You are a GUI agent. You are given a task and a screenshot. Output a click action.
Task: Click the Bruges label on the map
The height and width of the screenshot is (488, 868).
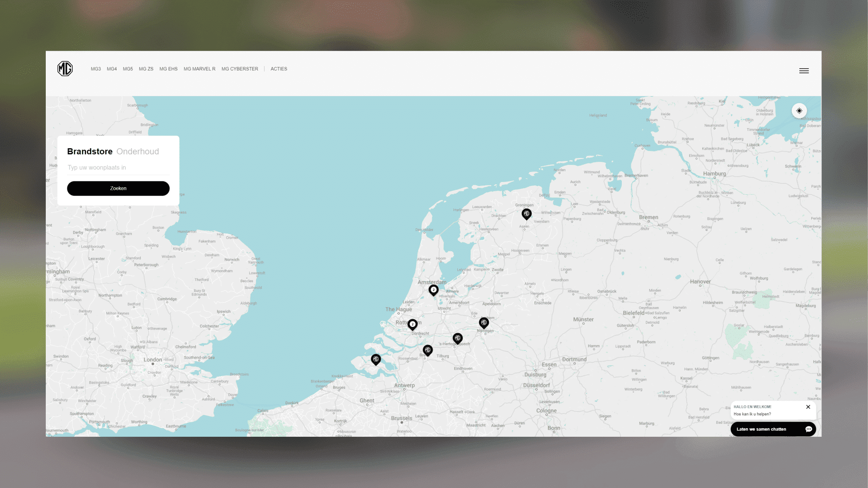pyautogui.click(x=339, y=388)
